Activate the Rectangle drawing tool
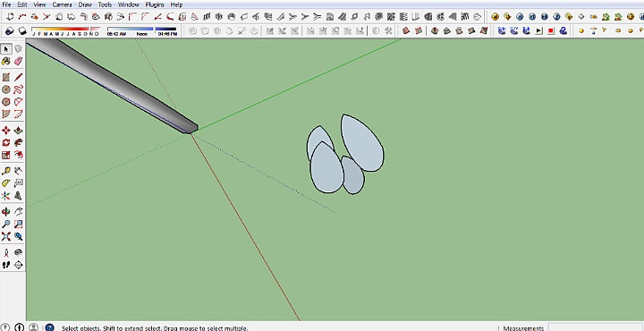Viewport: 644px width, 331px height. [x=6, y=77]
